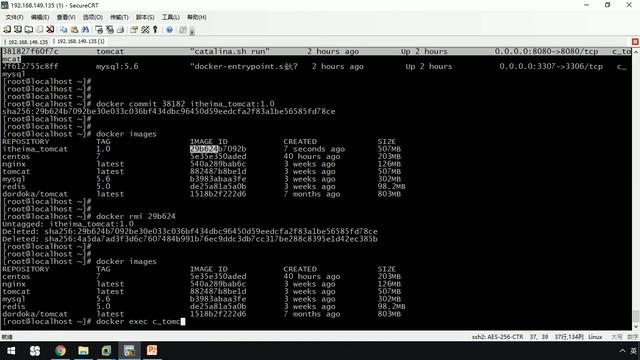Click the 98.2MB size in the last images table

pos(392,307)
